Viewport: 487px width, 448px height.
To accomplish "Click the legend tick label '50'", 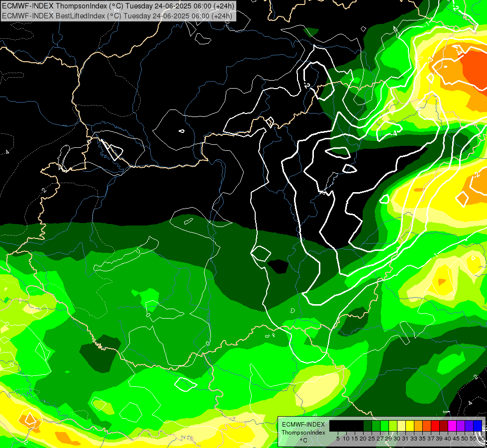I will click(x=465, y=439).
